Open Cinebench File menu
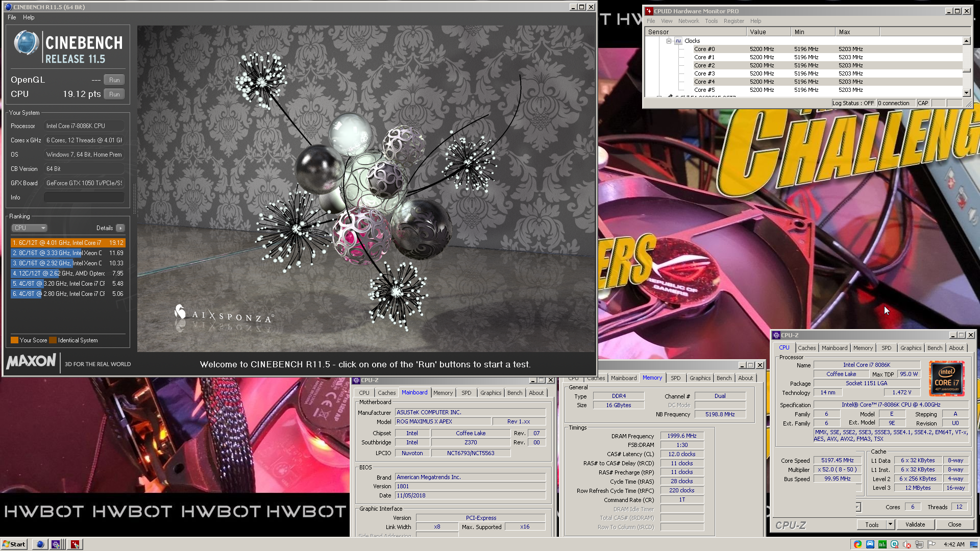Screen dimensions: 980x551 pyautogui.click(x=12, y=17)
